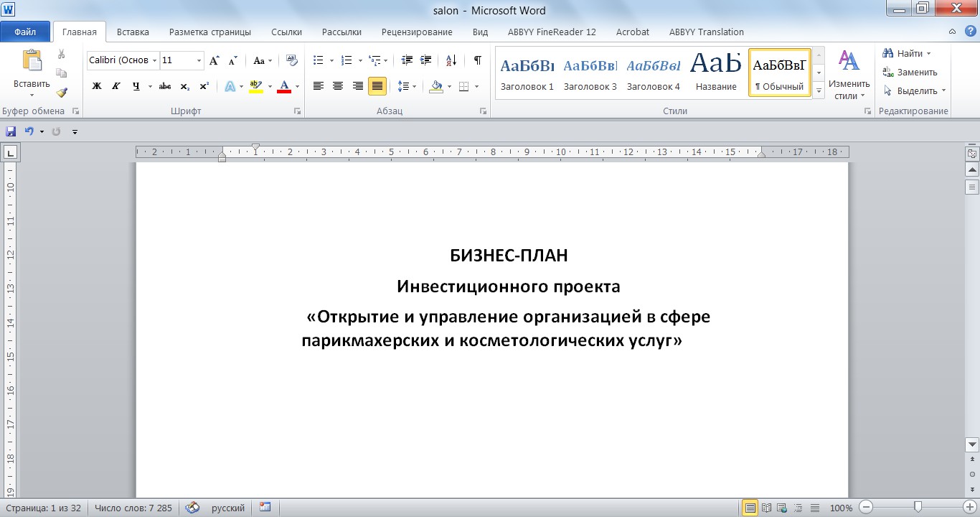Open the ABBYY FineReader 12 tab
This screenshot has height=517, width=980.
pos(552,32)
